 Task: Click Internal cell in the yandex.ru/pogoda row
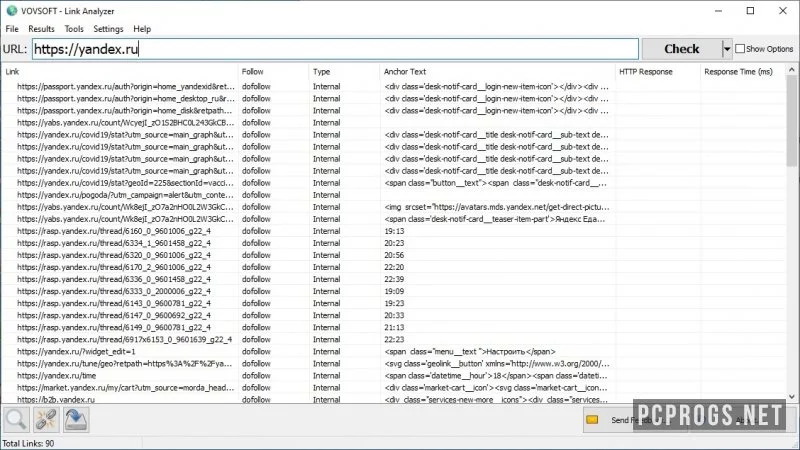point(327,195)
